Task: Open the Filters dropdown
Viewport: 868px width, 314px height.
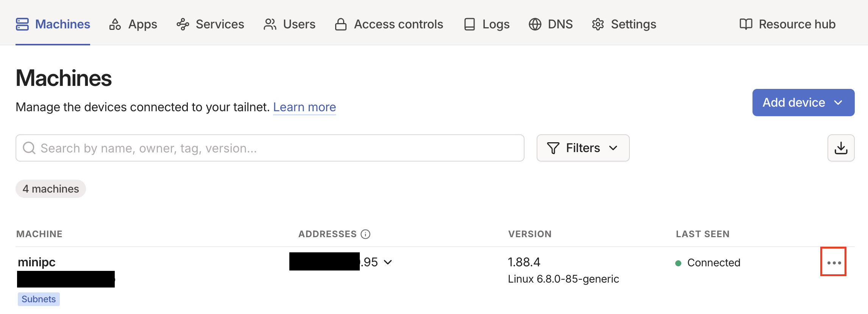Action: (583, 148)
